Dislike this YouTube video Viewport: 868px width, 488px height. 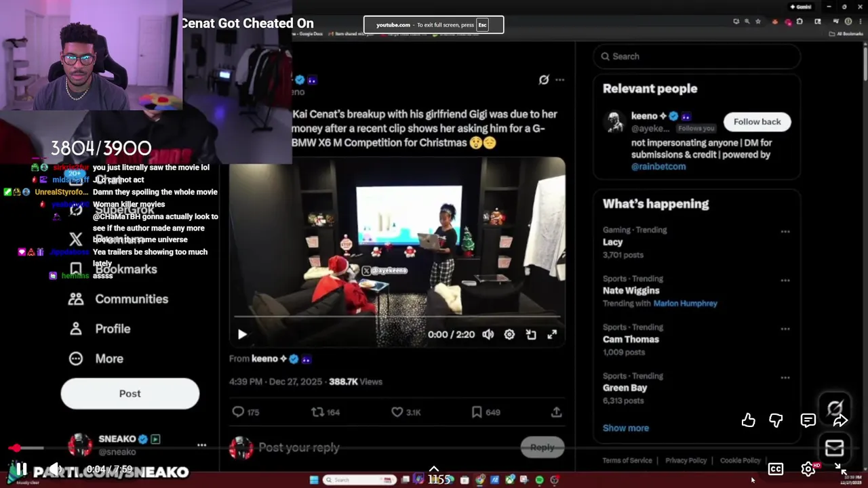tap(776, 420)
